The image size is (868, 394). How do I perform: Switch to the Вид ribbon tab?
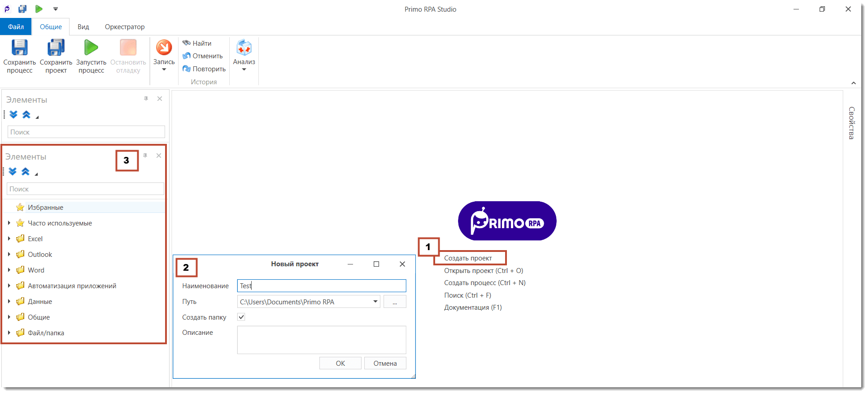(83, 27)
